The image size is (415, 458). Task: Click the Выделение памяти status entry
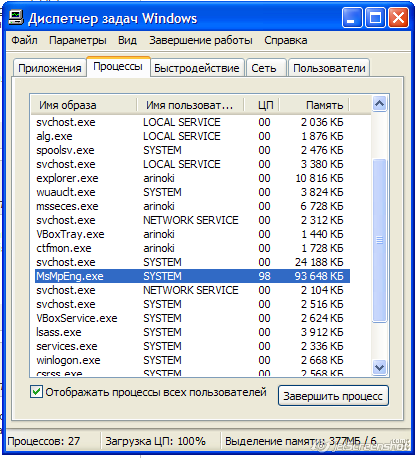click(x=301, y=441)
